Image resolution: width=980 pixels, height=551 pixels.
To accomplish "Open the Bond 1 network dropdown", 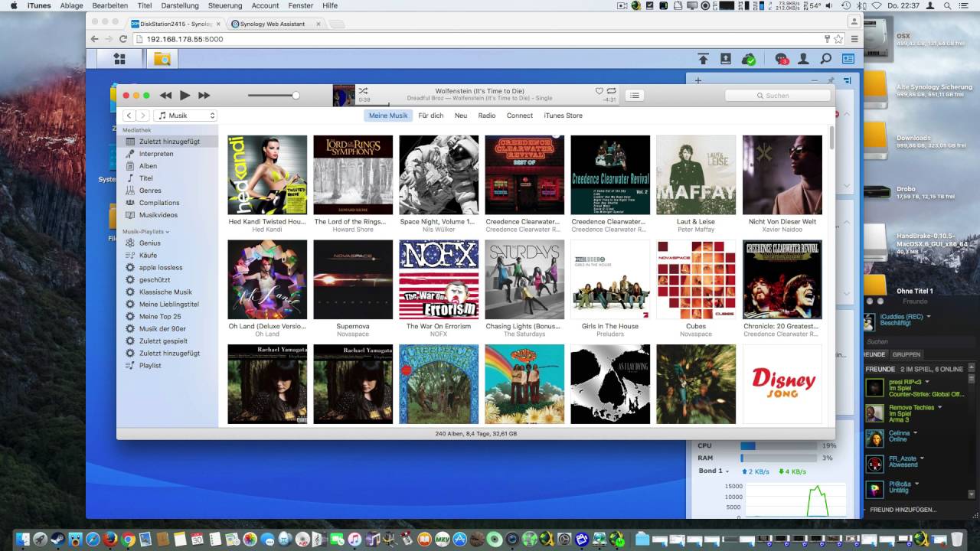I will point(713,471).
